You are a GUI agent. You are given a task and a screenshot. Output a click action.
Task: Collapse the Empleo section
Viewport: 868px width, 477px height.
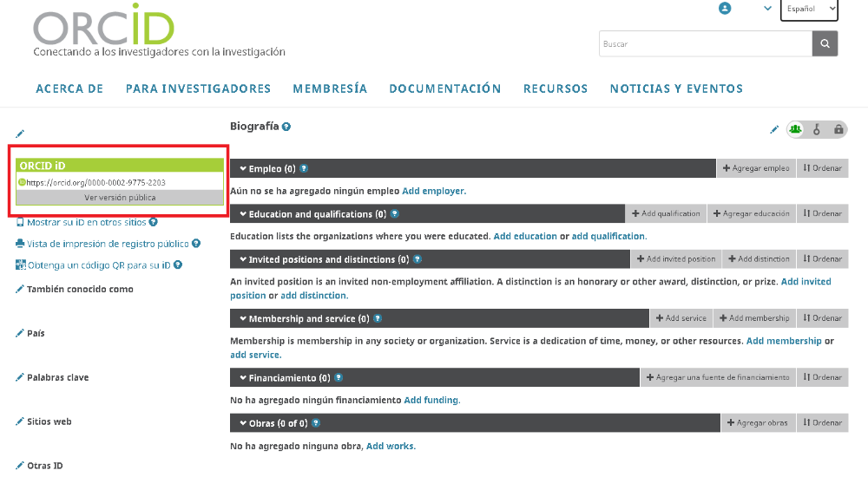point(243,168)
